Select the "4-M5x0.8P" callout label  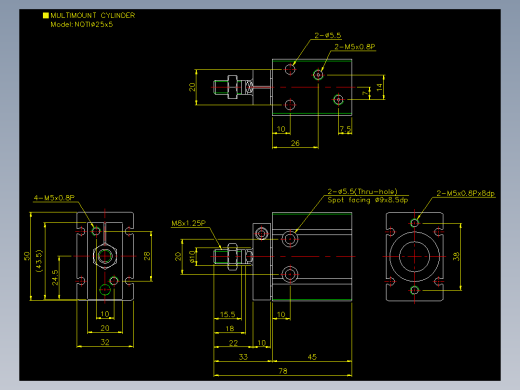[x=54, y=198]
